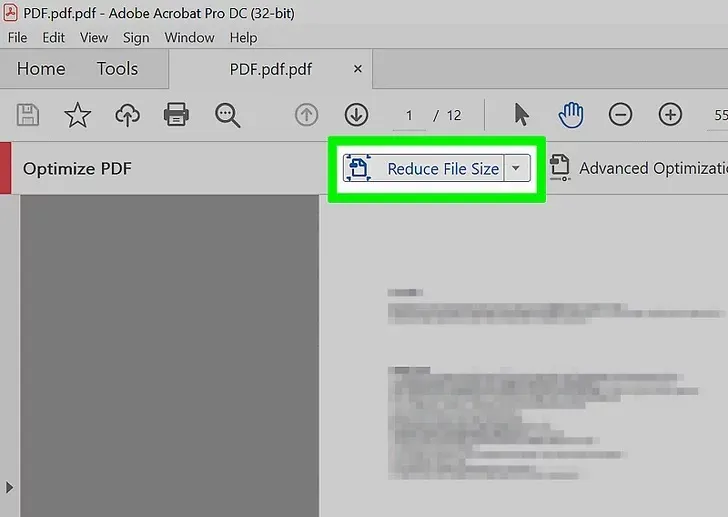Open Advanced Optimization settings
The image size is (728, 517).
coord(638,168)
